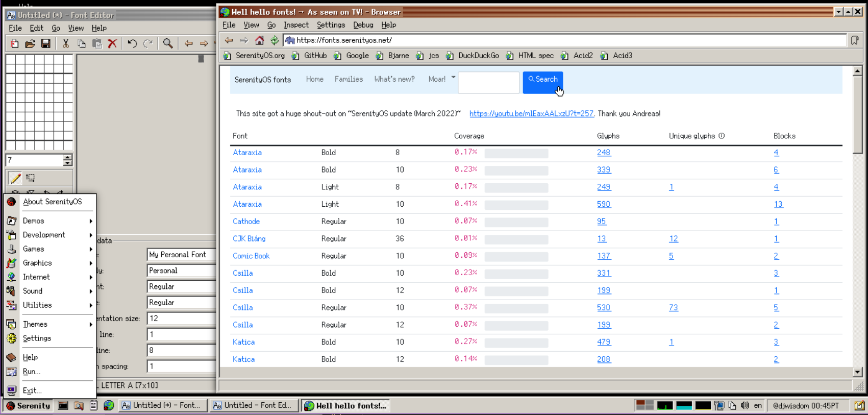
Task: Click volume speaker icon in system tray
Action: [x=745, y=405]
